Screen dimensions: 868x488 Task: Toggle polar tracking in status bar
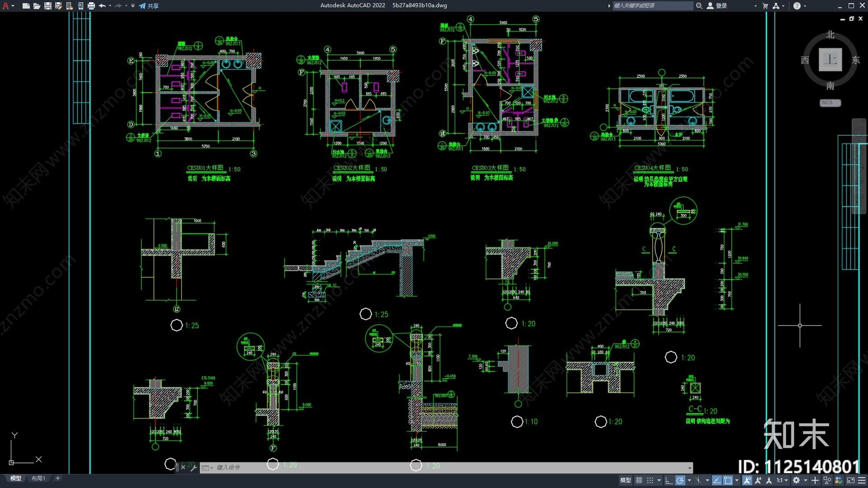[x=680, y=480]
